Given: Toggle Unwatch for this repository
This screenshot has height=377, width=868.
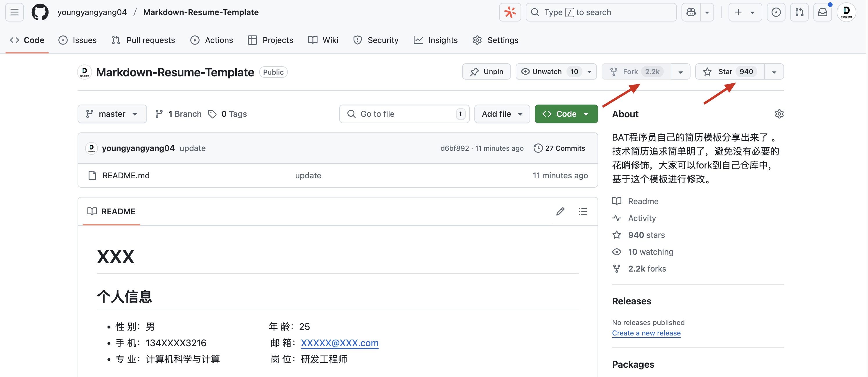Looking at the screenshot, I should 548,71.
